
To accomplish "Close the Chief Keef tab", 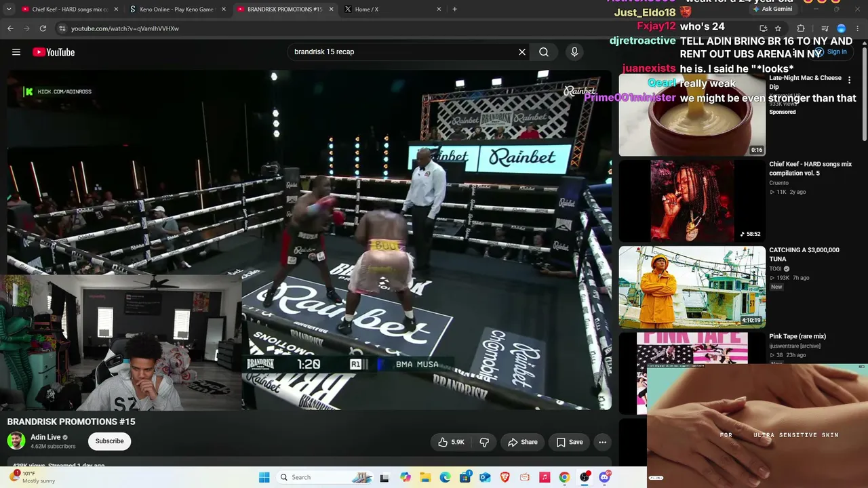I will (116, 9).
